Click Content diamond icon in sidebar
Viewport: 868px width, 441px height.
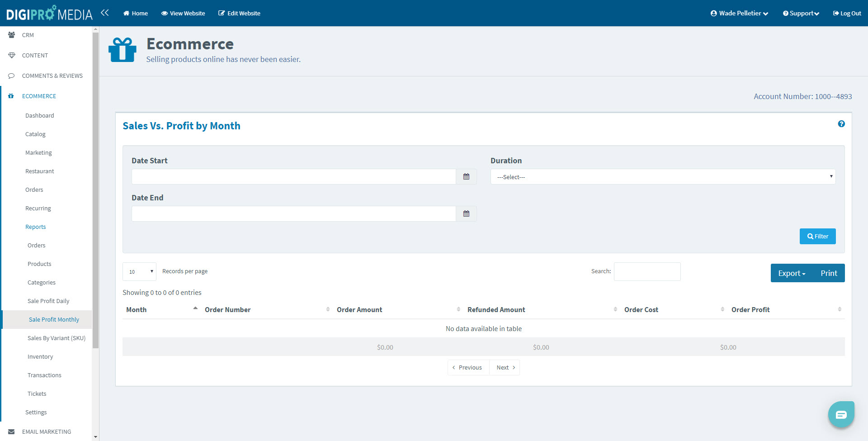[x=12, y=55]
